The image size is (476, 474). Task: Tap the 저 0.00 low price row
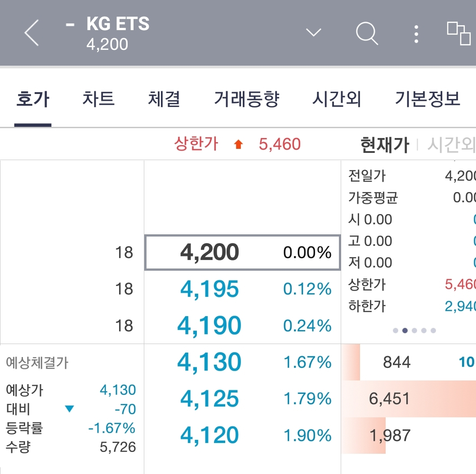click(412, 262)
